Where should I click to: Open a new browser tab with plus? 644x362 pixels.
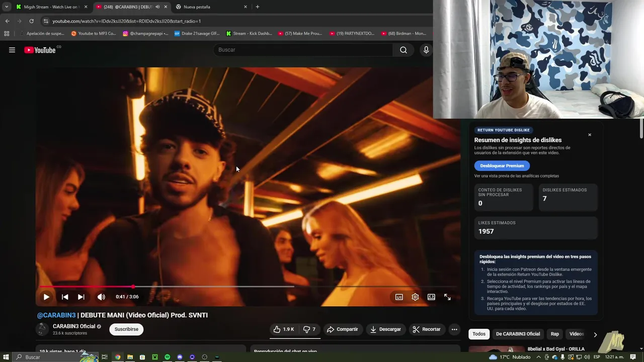point(258,7)
